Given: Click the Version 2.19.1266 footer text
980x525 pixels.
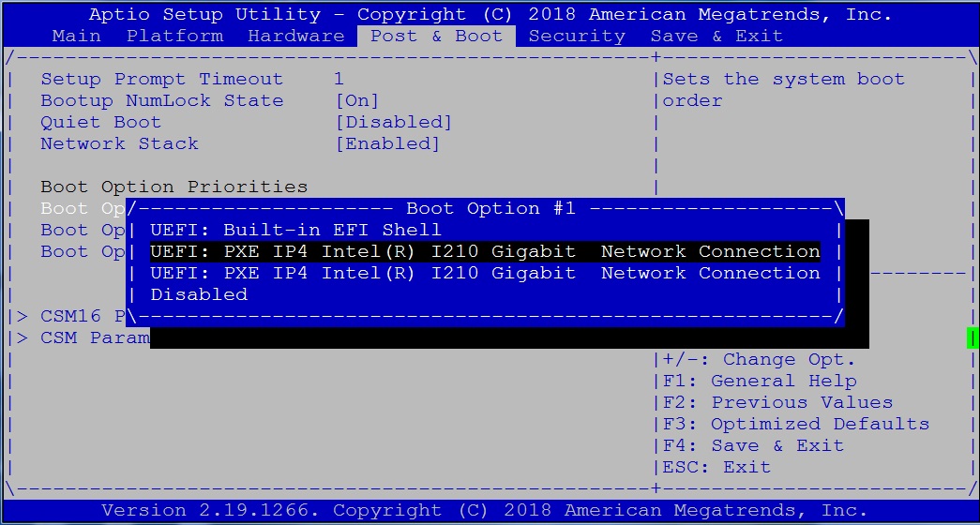Looking at the screenshot, I should (485, 510).
